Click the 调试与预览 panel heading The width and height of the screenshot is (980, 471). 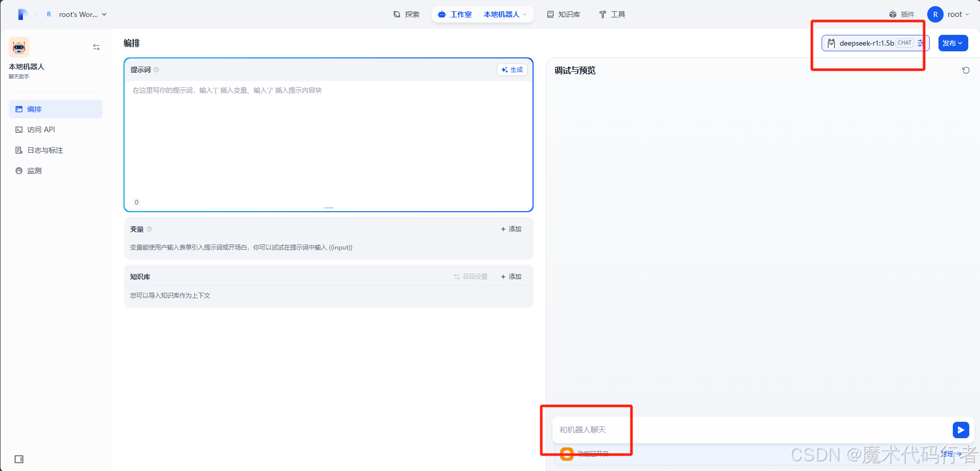575,70
